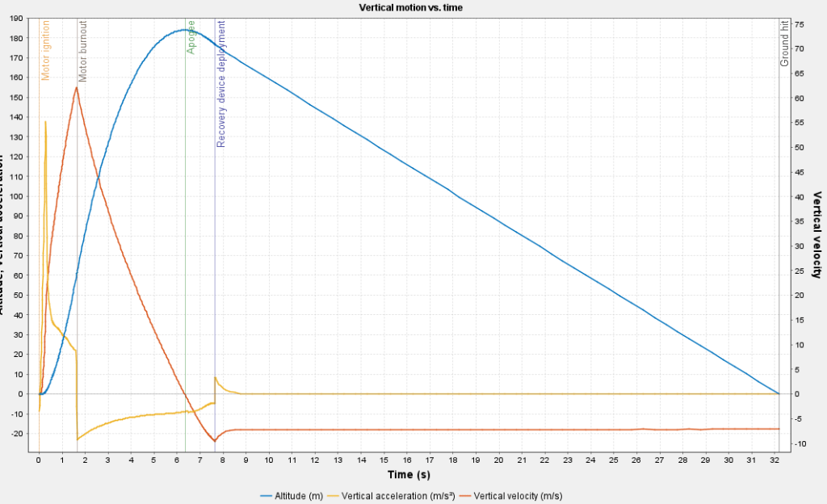Select the Motor burnout event label
827x504 pixels.
point(83,52)
